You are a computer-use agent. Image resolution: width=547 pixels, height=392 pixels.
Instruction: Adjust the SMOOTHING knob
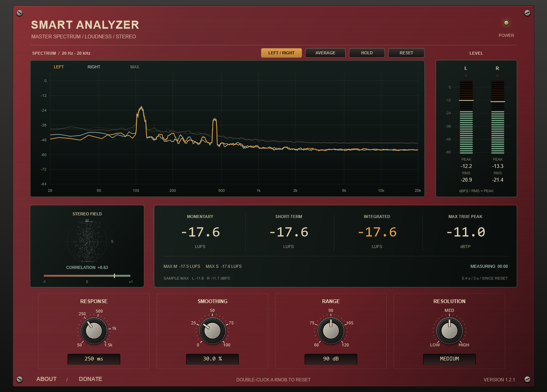point(212,331)
